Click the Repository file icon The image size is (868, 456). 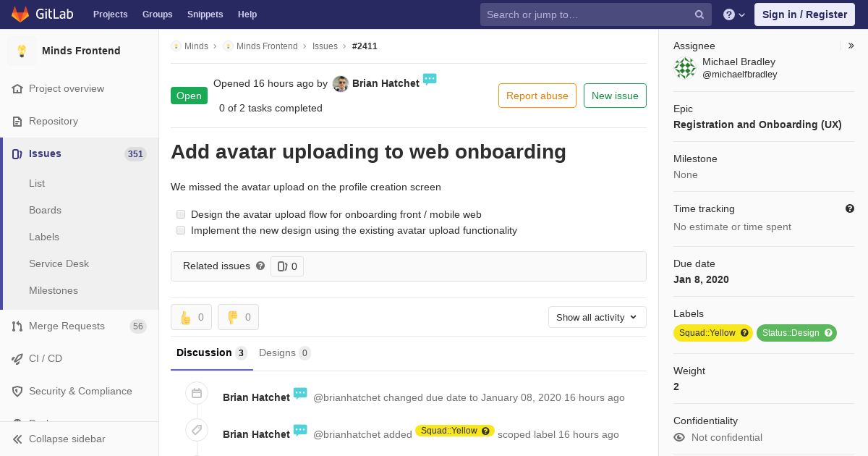(17, 121)
